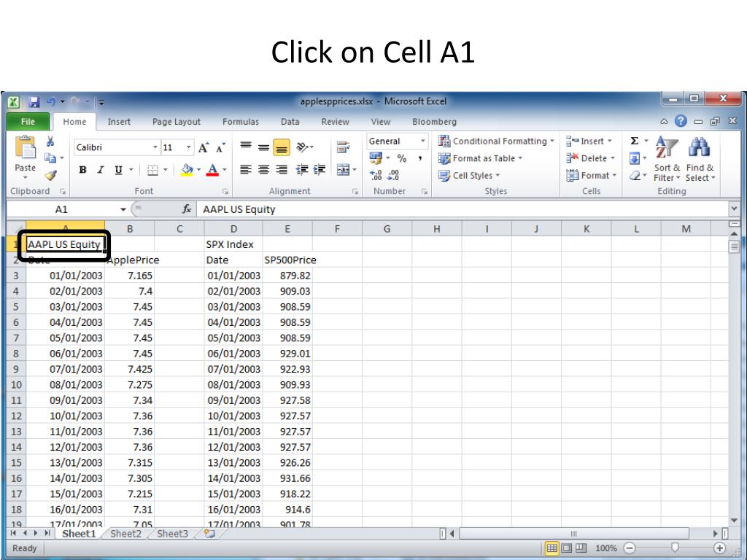Viewport: 747px width, 560px height.
Task: Open the General number format dropdown
Action: pos(422,141)
